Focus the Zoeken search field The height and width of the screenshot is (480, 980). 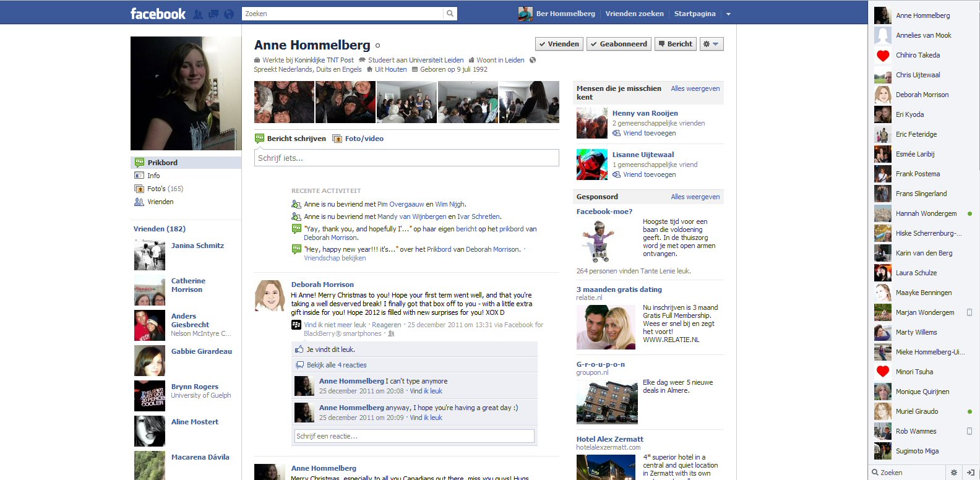tap(343, 14)
